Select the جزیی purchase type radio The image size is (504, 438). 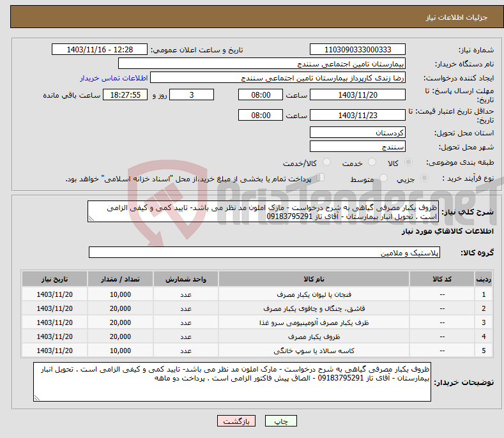(424, 178)
